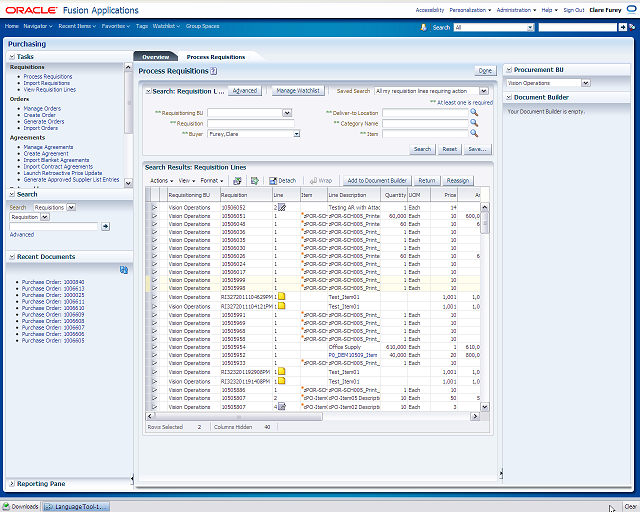
Task: Open the Buyer dropdown showing Furey, Clare
Action: [297, 134]
